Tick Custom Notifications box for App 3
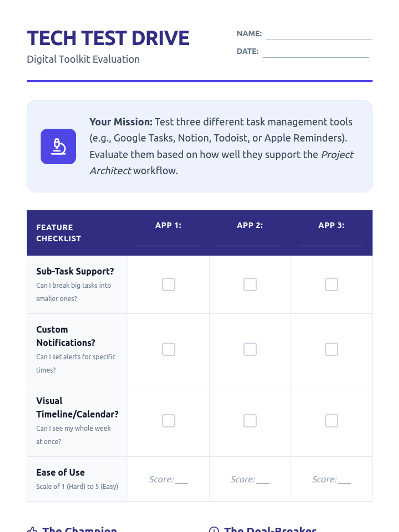This screenshot has height=532, width=399. [x=332, y=349]
